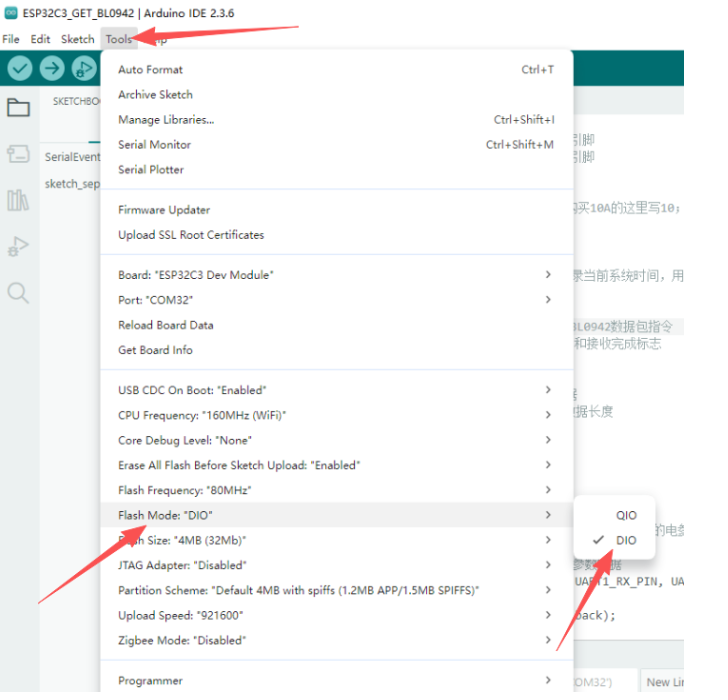Select Upload SSL Root Certificates
Screen dimensions: 728x700
click(337, 235)
